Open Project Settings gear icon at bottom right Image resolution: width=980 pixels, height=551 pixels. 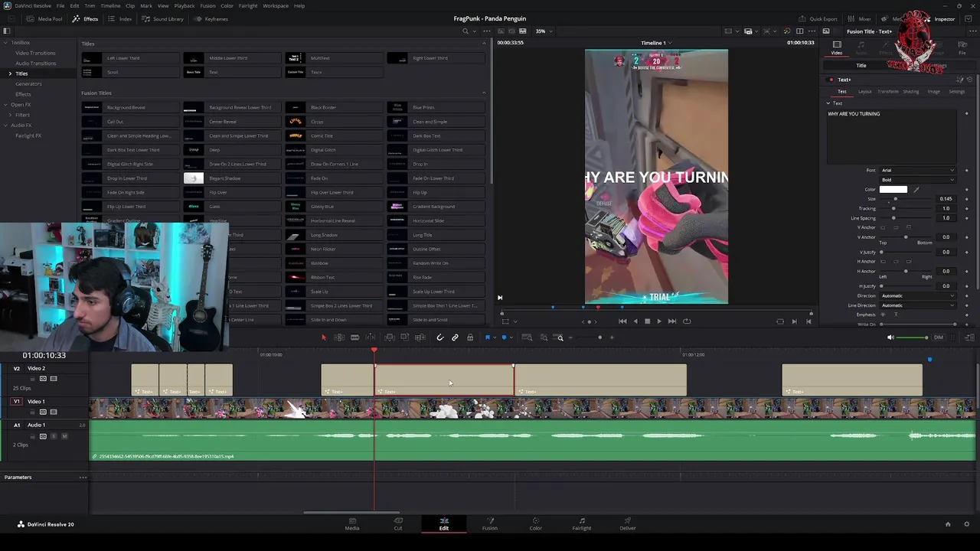click(x=967, y=524)
